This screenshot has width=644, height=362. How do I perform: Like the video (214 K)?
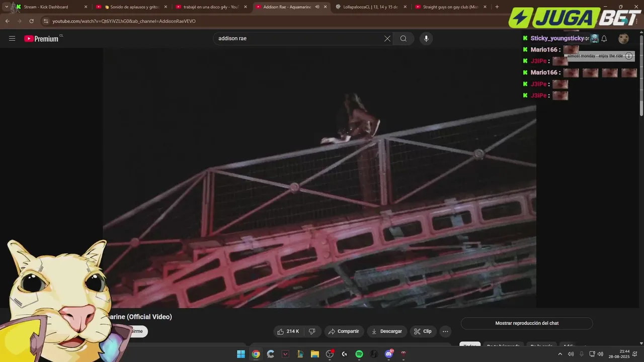[288, 331]
